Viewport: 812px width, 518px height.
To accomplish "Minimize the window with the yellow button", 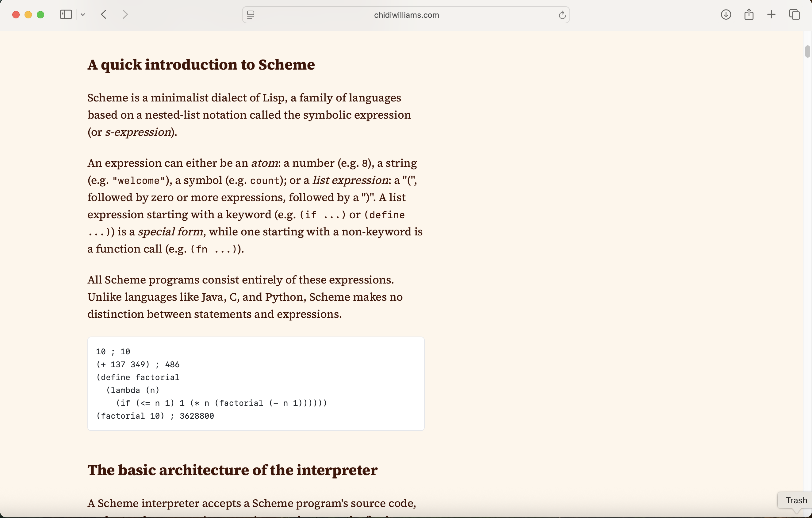I will point(28,14).
